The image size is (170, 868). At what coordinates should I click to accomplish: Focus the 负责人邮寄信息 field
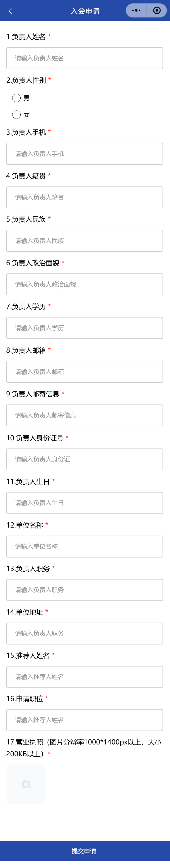[85, 415]
